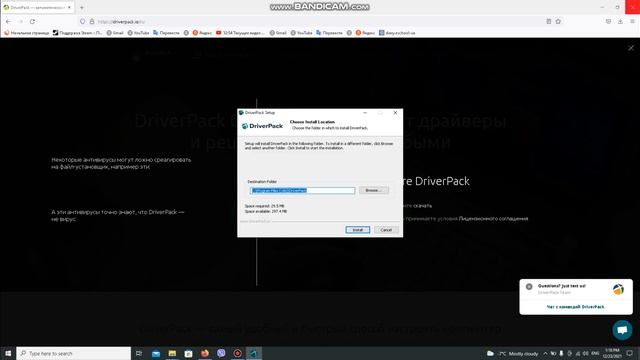
Task: Click Чат с командой DriverPack link
Action: [x=576, y=307]
